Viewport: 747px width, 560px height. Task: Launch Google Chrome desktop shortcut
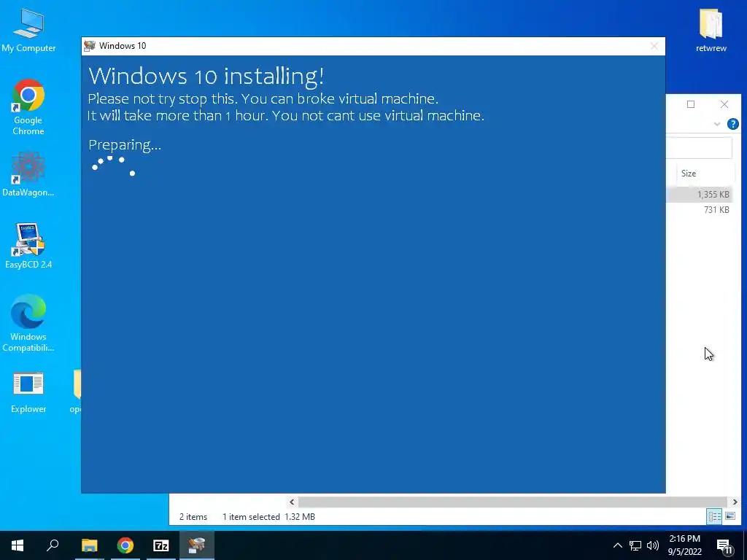pyautogui.click(x=28, y=106)
